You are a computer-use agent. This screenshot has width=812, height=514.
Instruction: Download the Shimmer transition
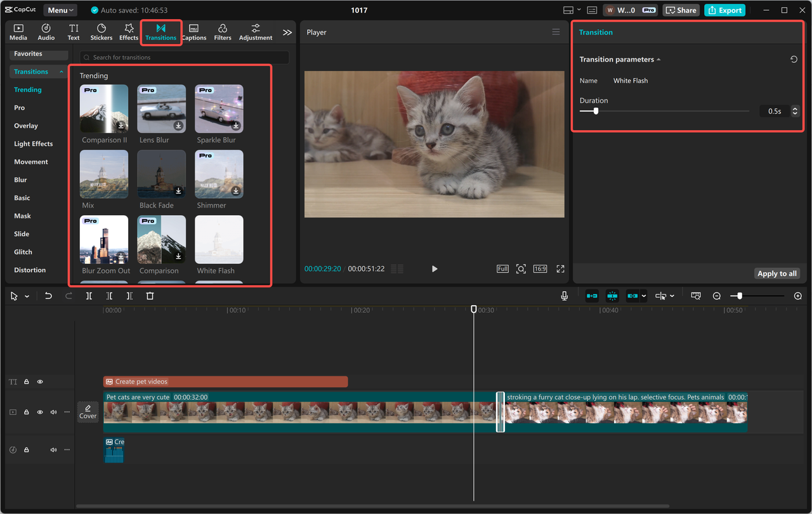pos(236,191)
